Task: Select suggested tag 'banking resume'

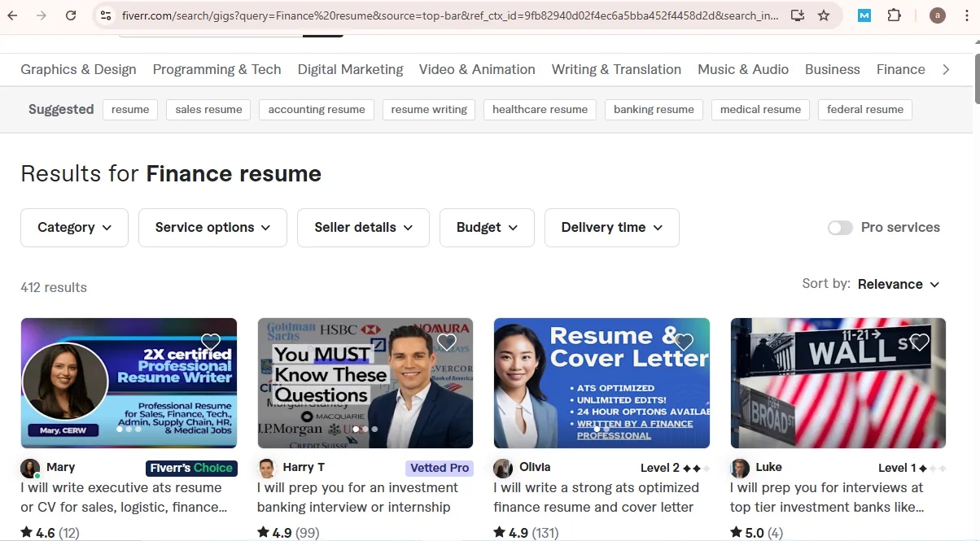Action: point(654,110)
